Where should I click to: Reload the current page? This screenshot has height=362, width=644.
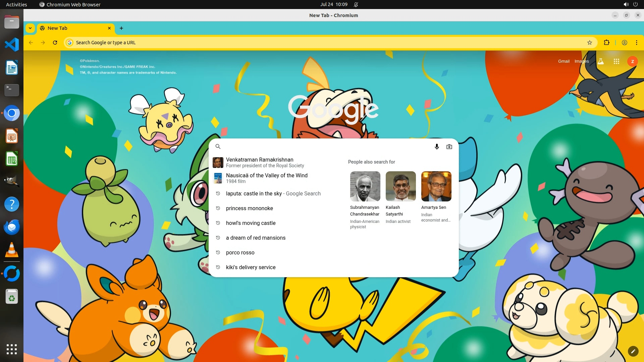point(55,43)
